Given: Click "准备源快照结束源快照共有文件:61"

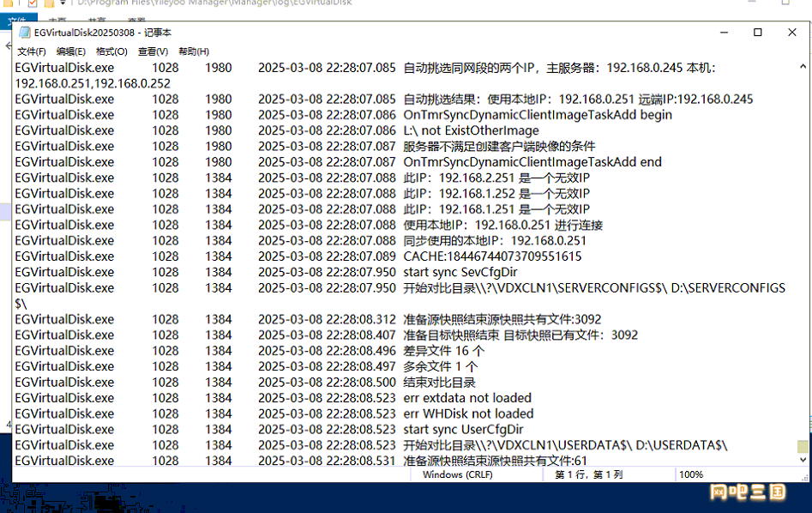Looking at the screenshot, I should [496, 460].
